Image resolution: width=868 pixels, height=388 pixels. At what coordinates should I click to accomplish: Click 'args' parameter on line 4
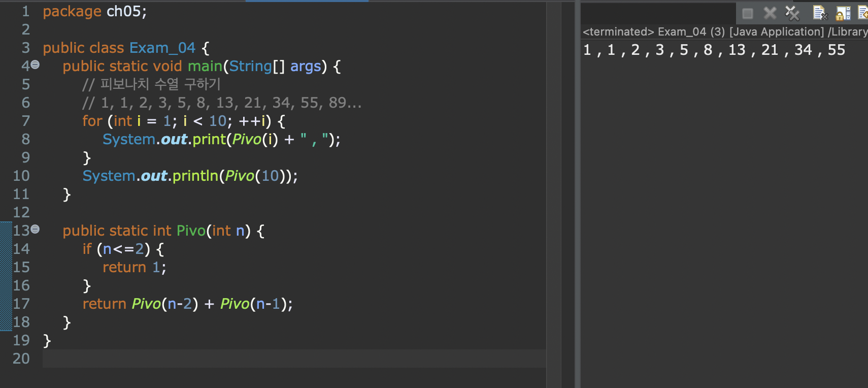[306, 66]
